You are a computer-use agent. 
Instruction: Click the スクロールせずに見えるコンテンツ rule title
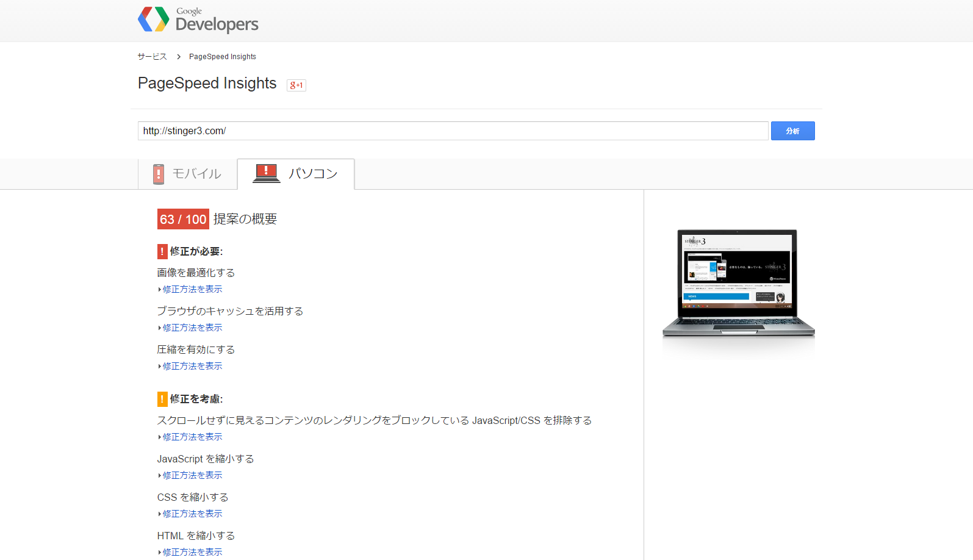click(375, 420)
